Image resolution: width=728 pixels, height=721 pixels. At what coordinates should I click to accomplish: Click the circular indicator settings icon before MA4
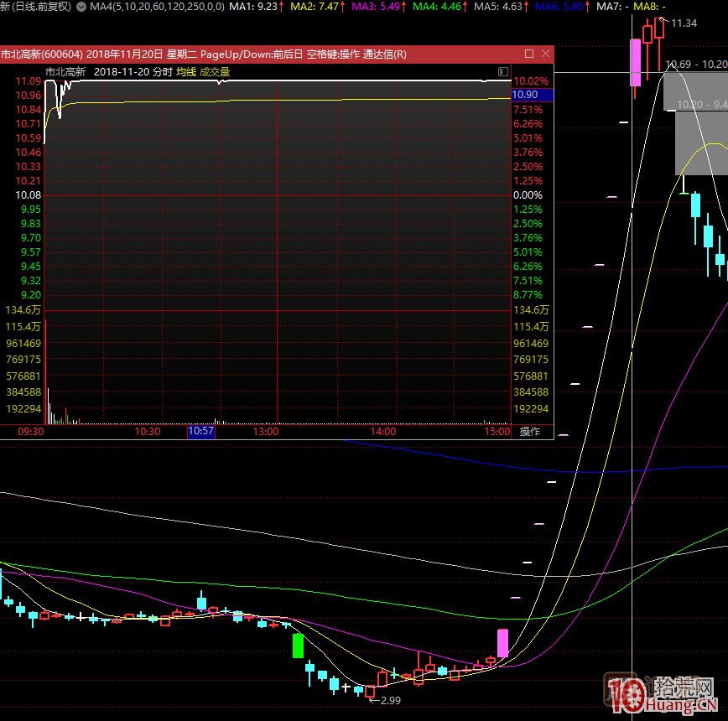(x=81, y=7)
